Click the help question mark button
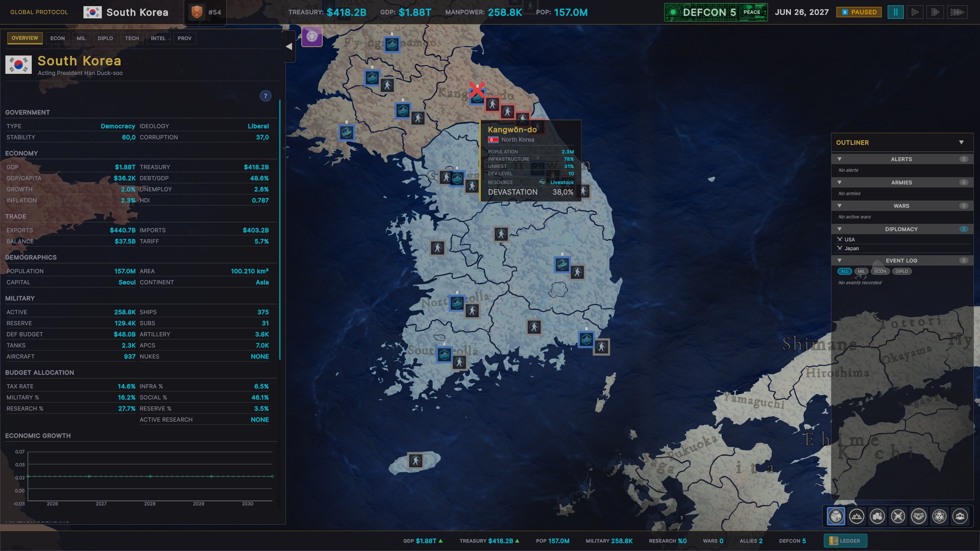The height and width of the screenshot is (551, 980). [266, 96]
